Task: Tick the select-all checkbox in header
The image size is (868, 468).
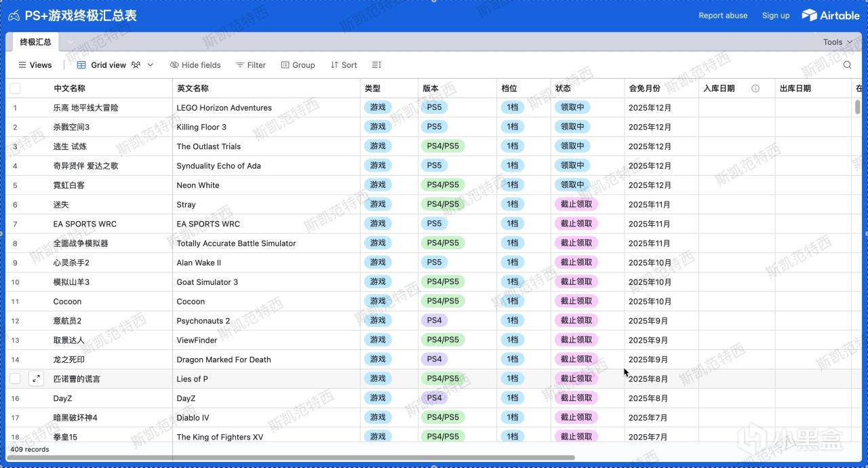Action: coord(15,88)
